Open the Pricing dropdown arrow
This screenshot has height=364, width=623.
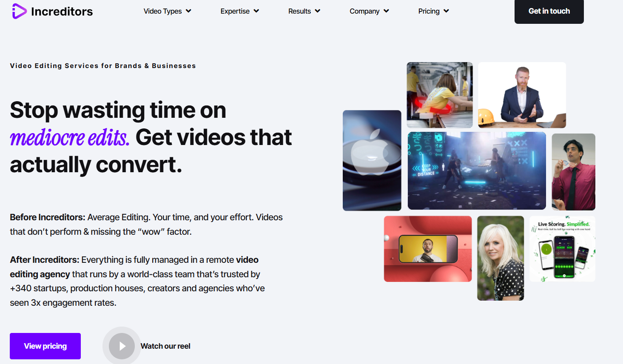[x=446, y=11]
